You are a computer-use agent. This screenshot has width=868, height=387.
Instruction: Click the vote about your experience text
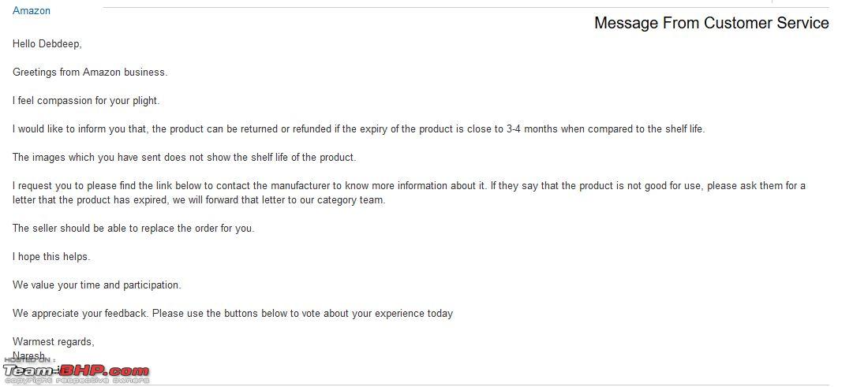(x=377, y=314)
